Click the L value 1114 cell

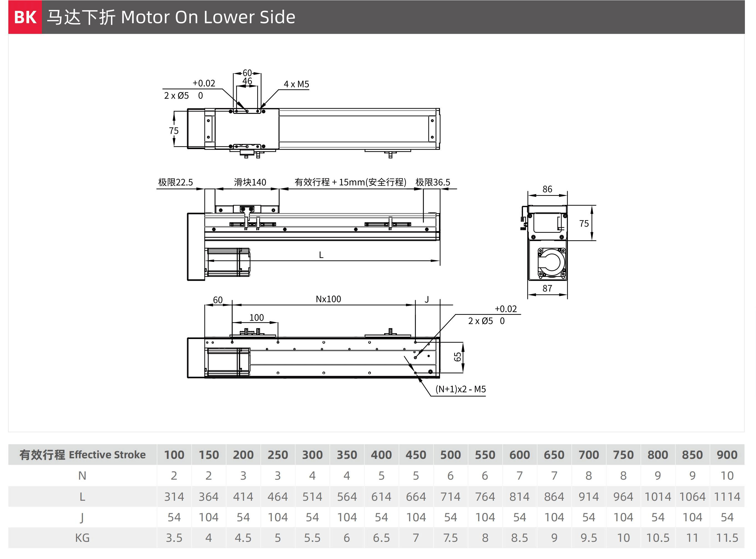pyautogui.click(x=727, y=497)
